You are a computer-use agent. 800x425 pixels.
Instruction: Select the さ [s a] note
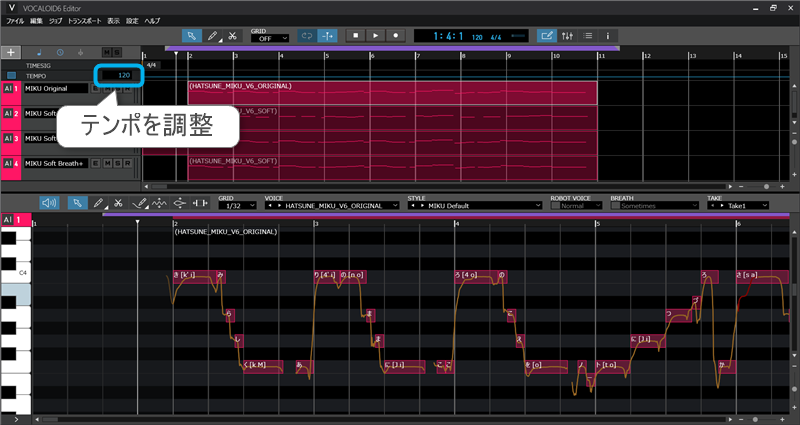click(763, 277)
